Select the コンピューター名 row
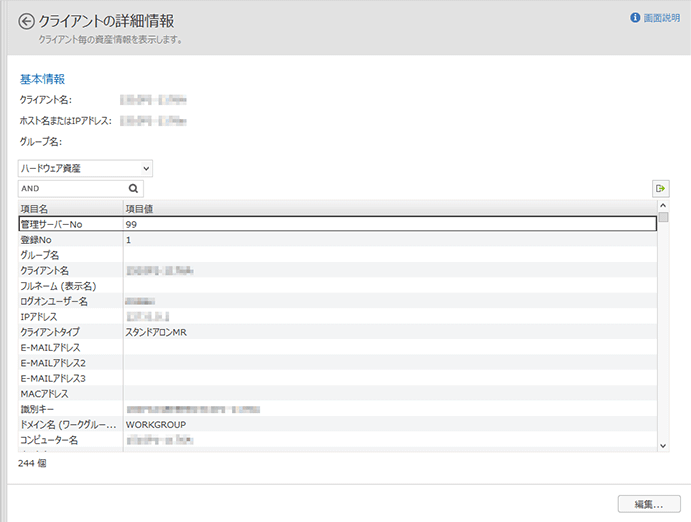Viewport: 691px width, 522px height. 338,440
